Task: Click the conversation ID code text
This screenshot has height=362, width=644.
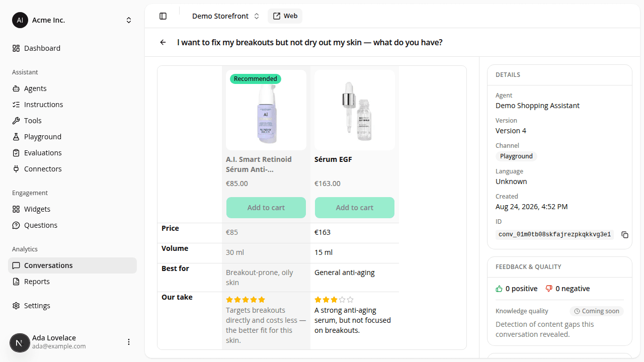Action: [x=554, y=235]
